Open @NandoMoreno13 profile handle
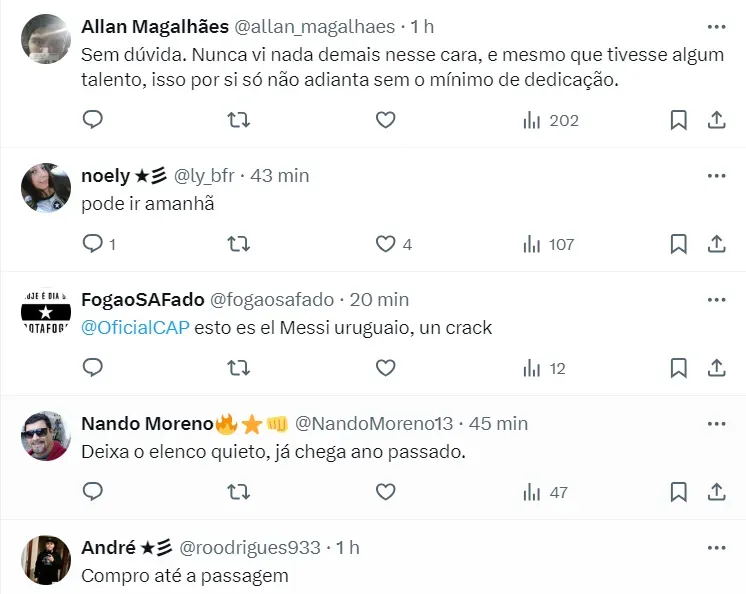746x594 pixels. point(374,423)
